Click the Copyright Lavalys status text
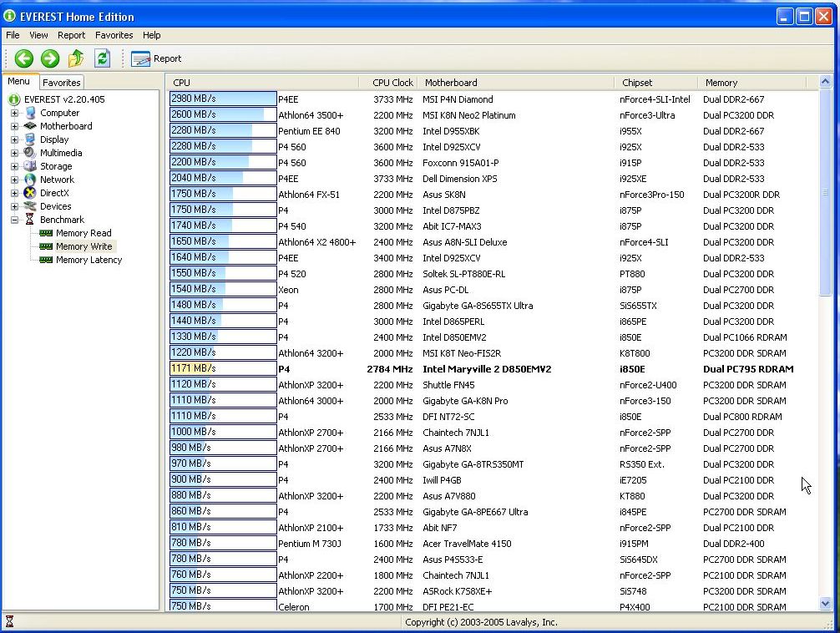Image resolution: width=840 pixels, height=633 pixels. 481,622
